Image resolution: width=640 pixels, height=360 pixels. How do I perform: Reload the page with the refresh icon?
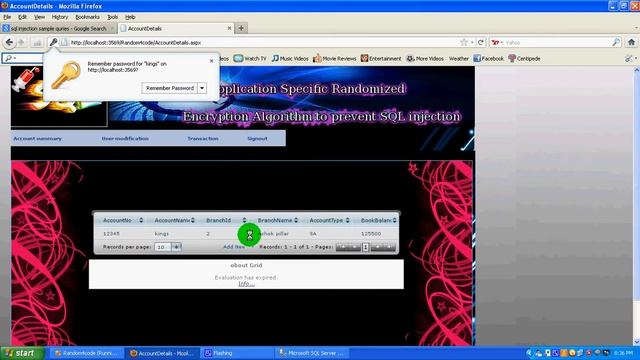pyautogui.click(x=481, y=42)
